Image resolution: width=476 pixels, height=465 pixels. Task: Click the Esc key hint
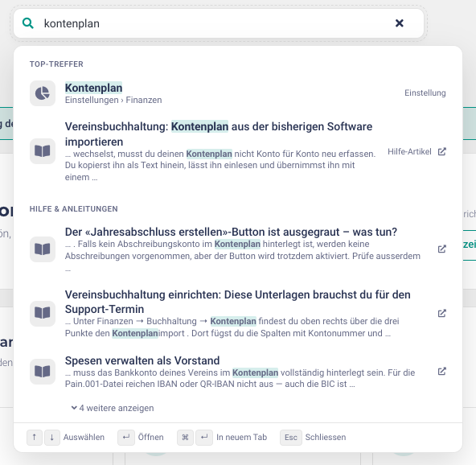[x=291, y=438]
